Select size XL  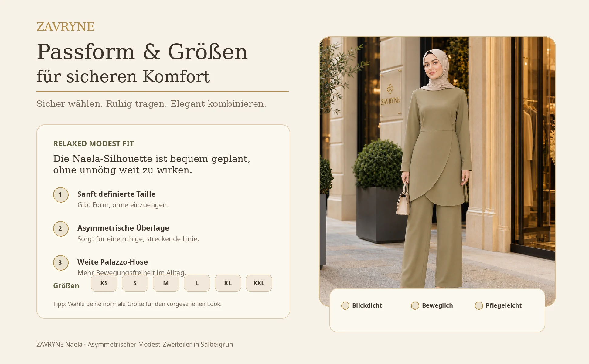[228, 283]
